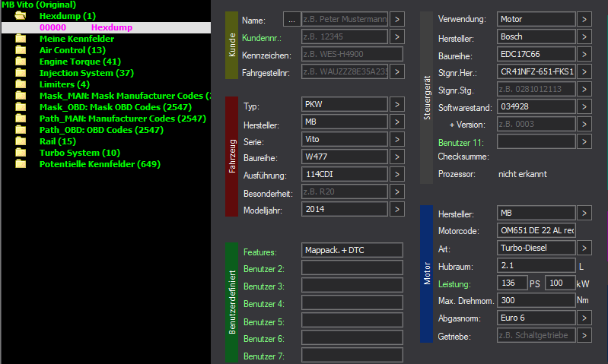Click the '...' button beside Name

(x=291, y=19)
